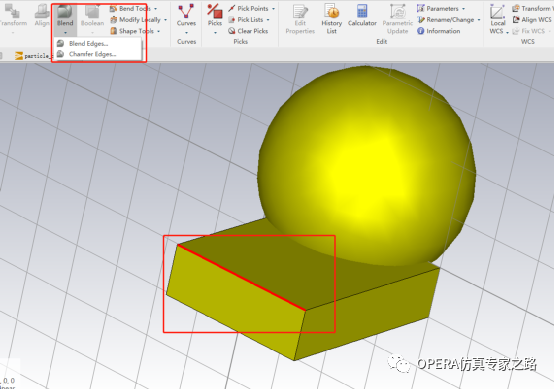Select the red highlighted box edge
Image resolution: width=554 pixels, height=389 pixels.
[242, 278]
